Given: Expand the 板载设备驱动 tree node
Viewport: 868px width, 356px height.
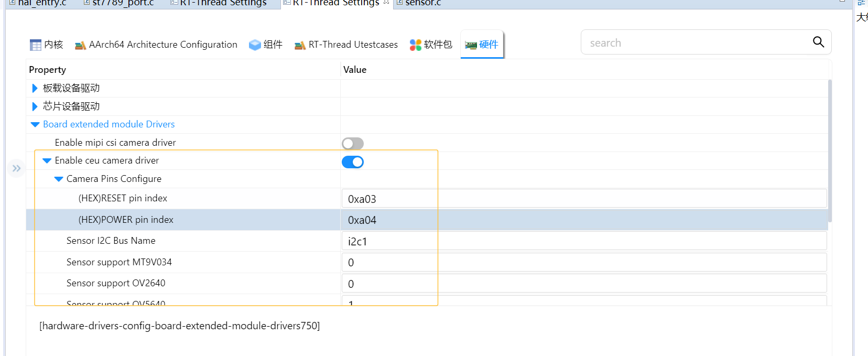Looking at the screenshot, I should tap(35, 88).
